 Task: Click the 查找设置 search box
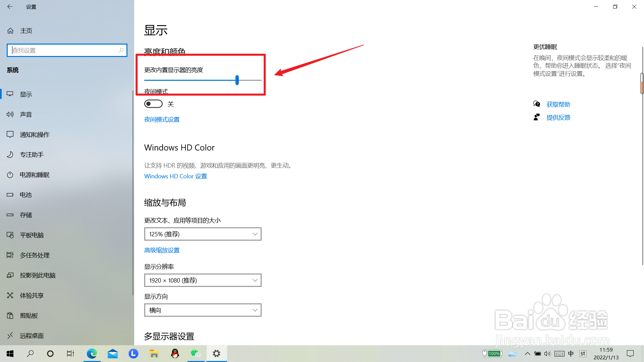[67, 50]
